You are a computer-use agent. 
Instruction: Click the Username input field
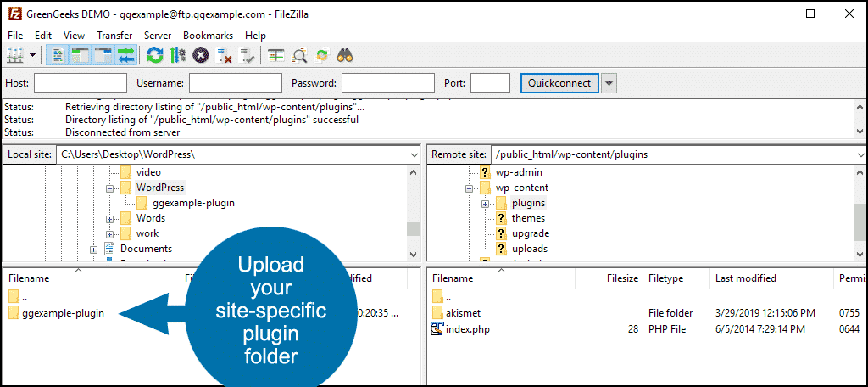tap(236, 83)
